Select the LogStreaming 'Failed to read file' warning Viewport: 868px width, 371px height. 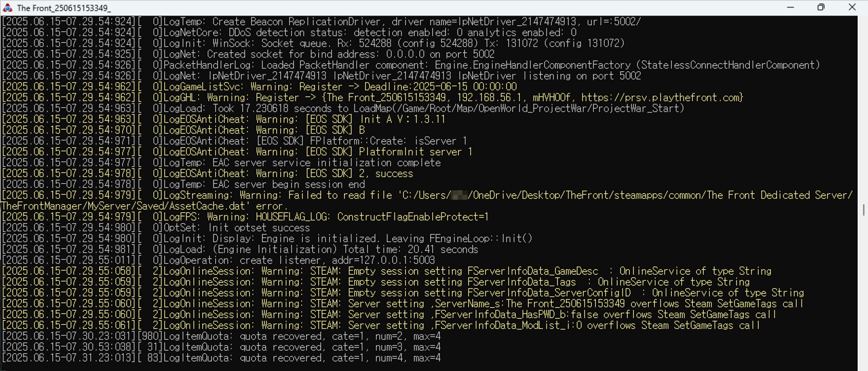coord(428,195)
